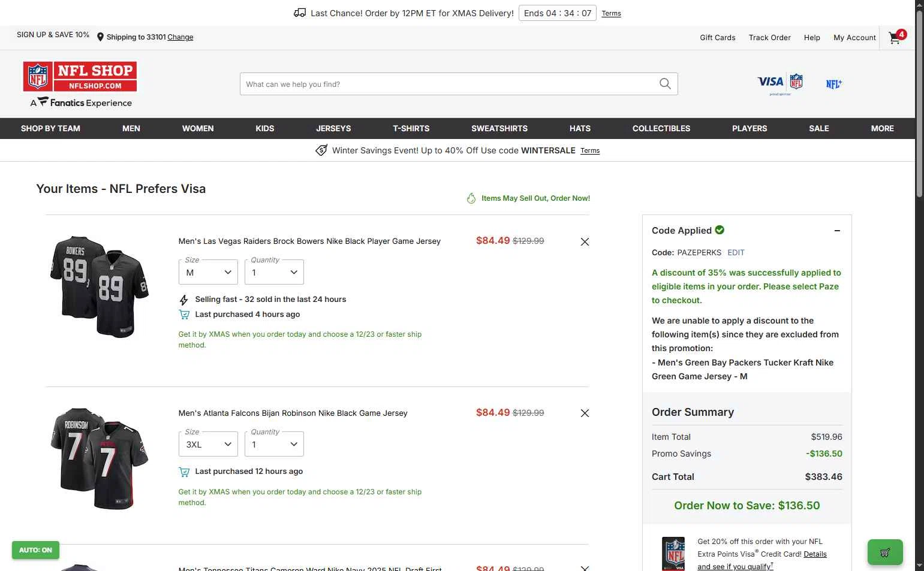Toggle the AUTO: ON button

click(35, 550)
